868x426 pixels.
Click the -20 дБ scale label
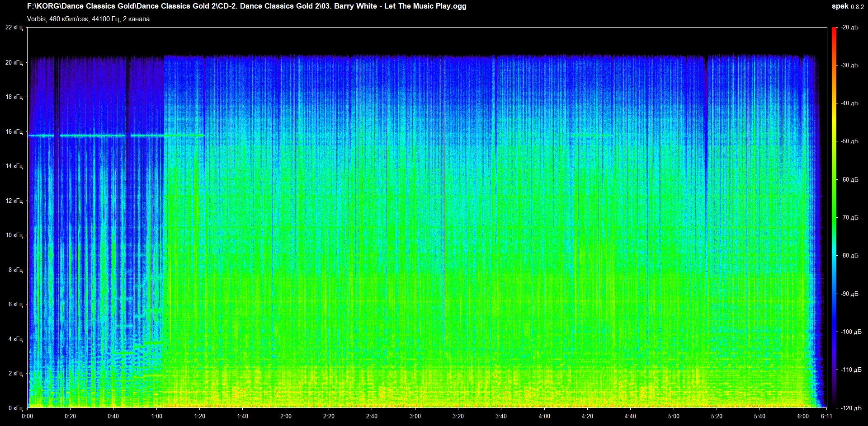pyautogui.click(x=849, y=28)
